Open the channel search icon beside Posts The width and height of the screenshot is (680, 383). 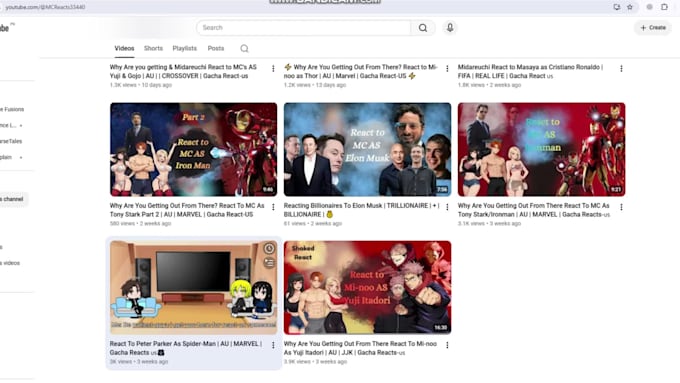[244, 49]
